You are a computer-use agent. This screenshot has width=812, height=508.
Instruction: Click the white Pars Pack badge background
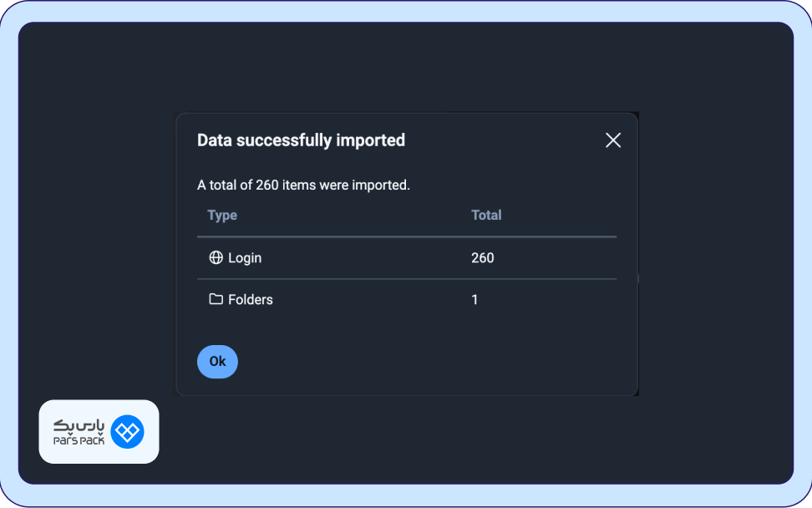(99, 411)
